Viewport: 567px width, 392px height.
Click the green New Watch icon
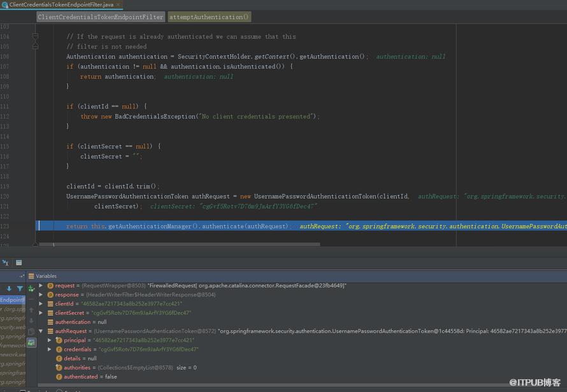tap(31, 288)
